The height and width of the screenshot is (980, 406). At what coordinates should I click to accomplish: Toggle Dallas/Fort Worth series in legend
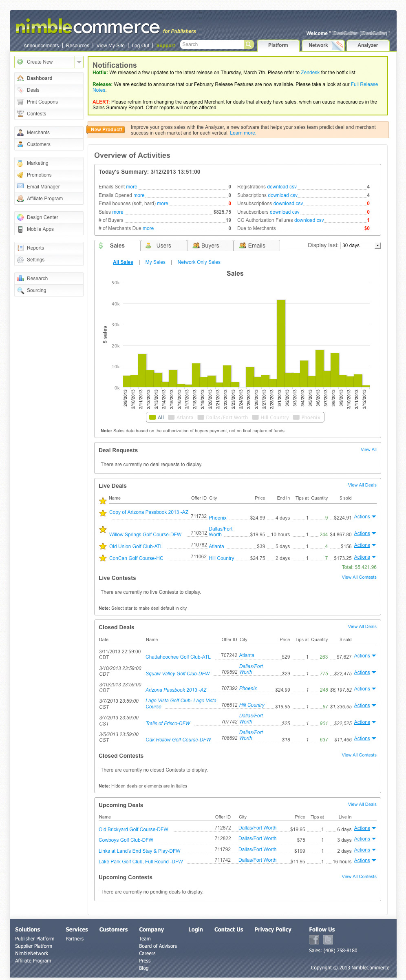pyautogui.click(x=223, y=417)
